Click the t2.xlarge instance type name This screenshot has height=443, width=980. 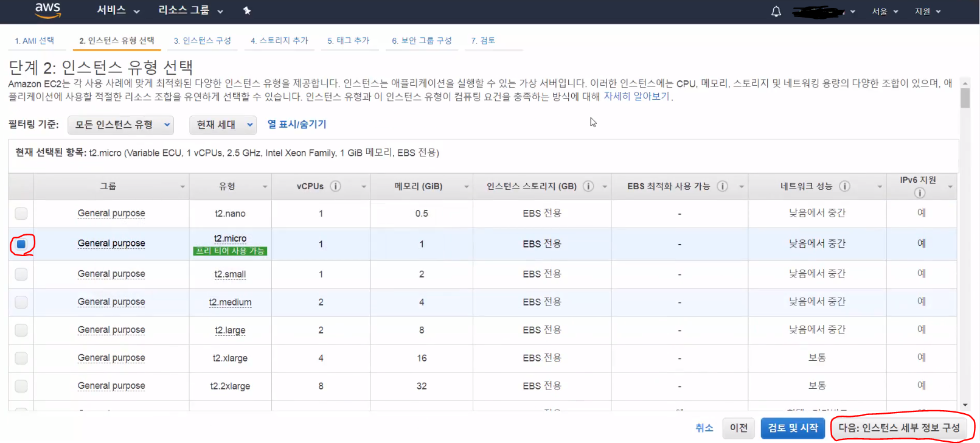230,358
